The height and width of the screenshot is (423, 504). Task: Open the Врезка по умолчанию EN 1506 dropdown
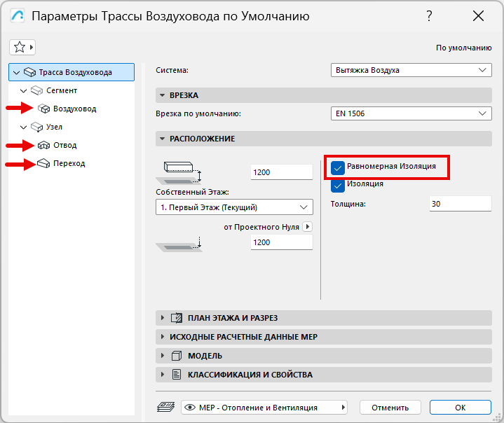[411, 113]
